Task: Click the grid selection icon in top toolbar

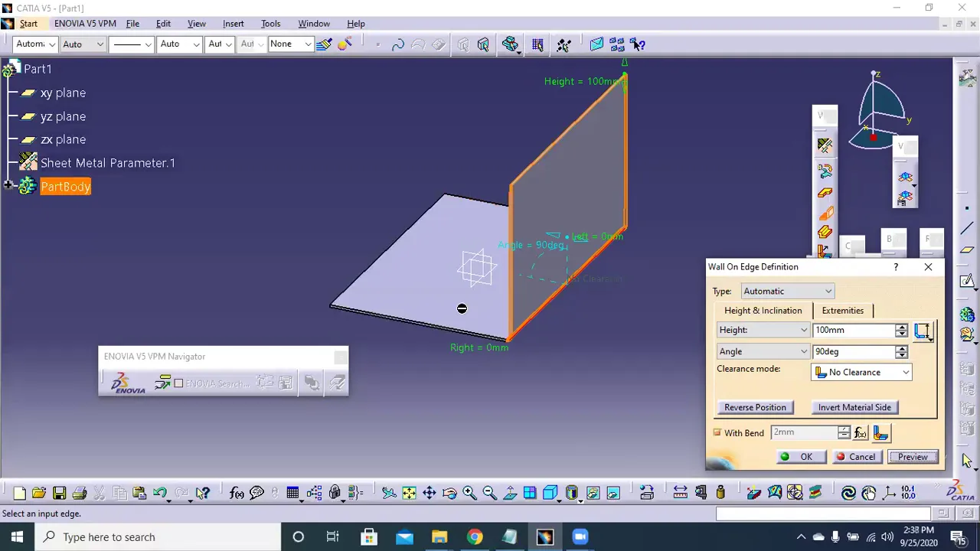Action: point(537,44)
